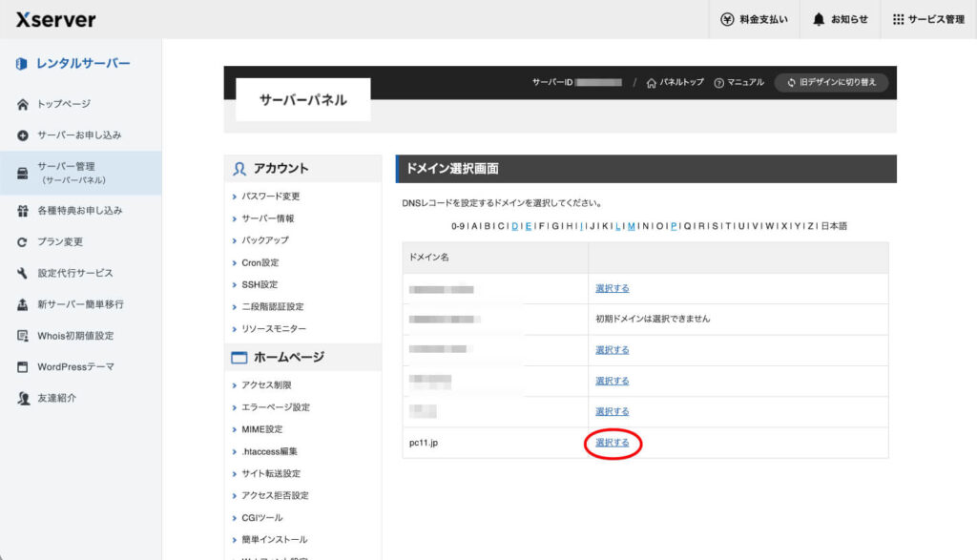Open エラーページ設定 link
The width and height of the screenshot is (977, 560).
click(x=276, y=407)
